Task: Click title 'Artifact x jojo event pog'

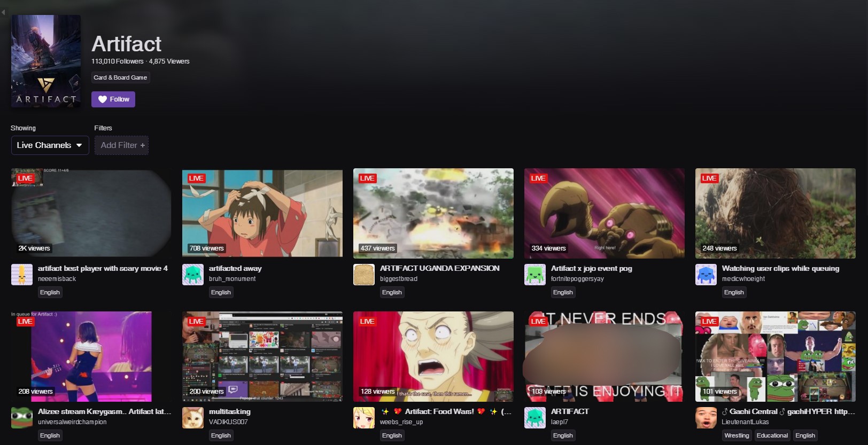Action: tap(592, 268)
